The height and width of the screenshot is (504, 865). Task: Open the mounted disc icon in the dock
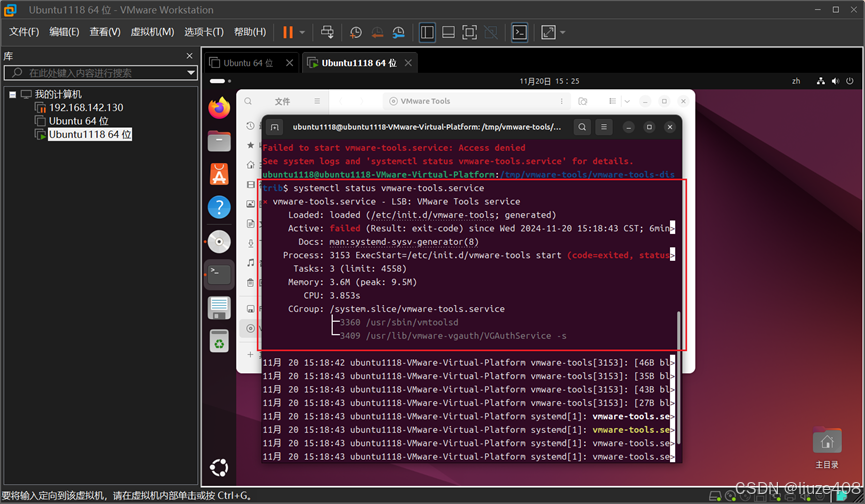(x=219, y=242)
